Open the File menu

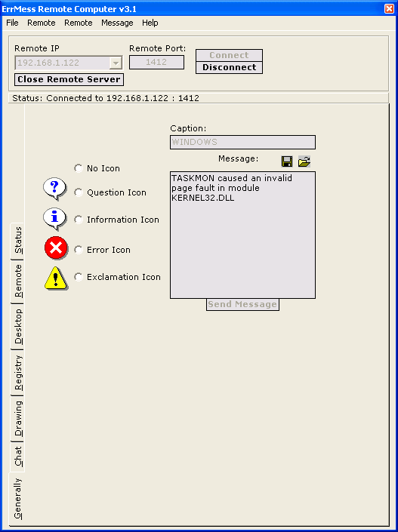coord(13,23)
